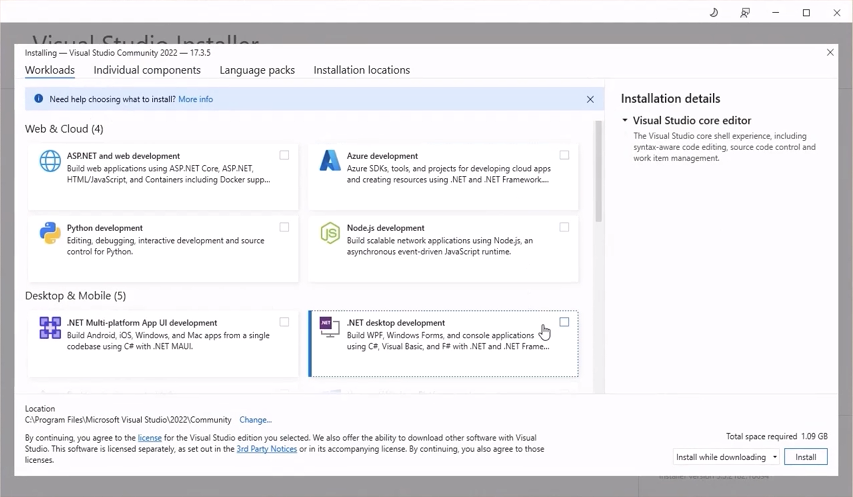Image resolution: width=853 pixels, height=497 pixels.
Task: Click the Web & Cloud (4) heading
Action: 64,129
